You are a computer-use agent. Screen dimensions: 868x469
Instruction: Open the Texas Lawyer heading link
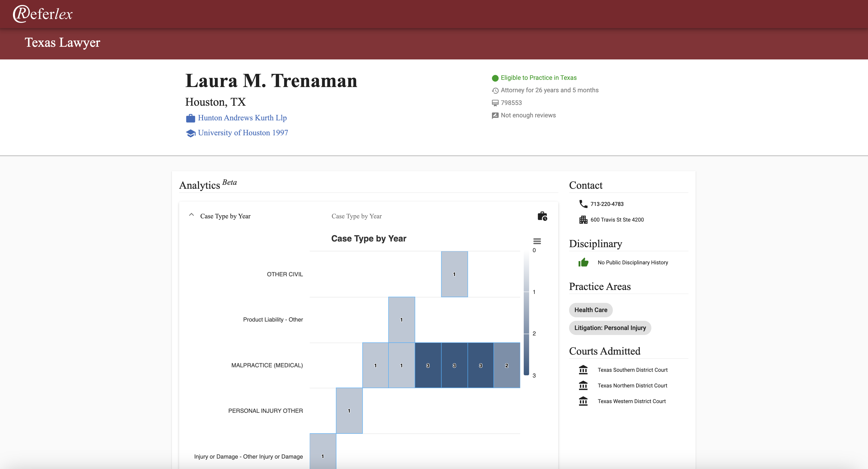coord(62,43)
